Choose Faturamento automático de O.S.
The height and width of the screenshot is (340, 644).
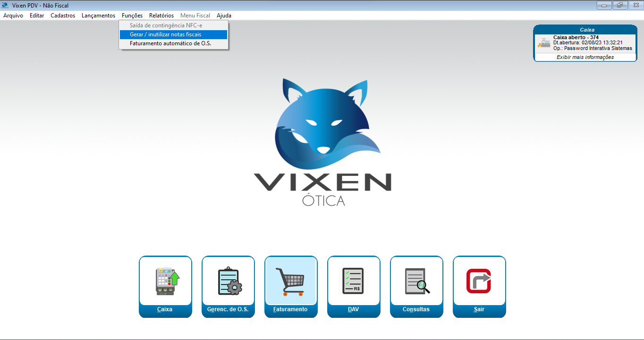[173, 43]
